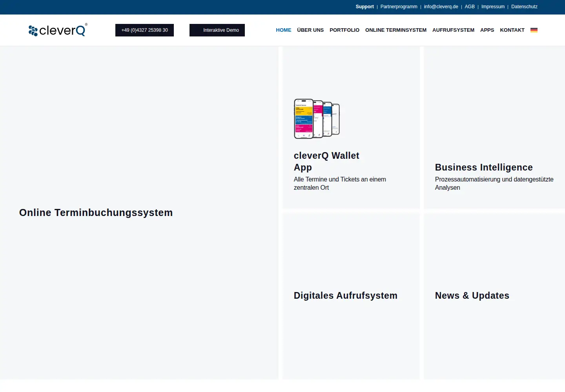Image resolution: width=565 pixels, height=392 pixels.
Task: Open the cleverQ Wallet phones image
Action: point(317,119)
